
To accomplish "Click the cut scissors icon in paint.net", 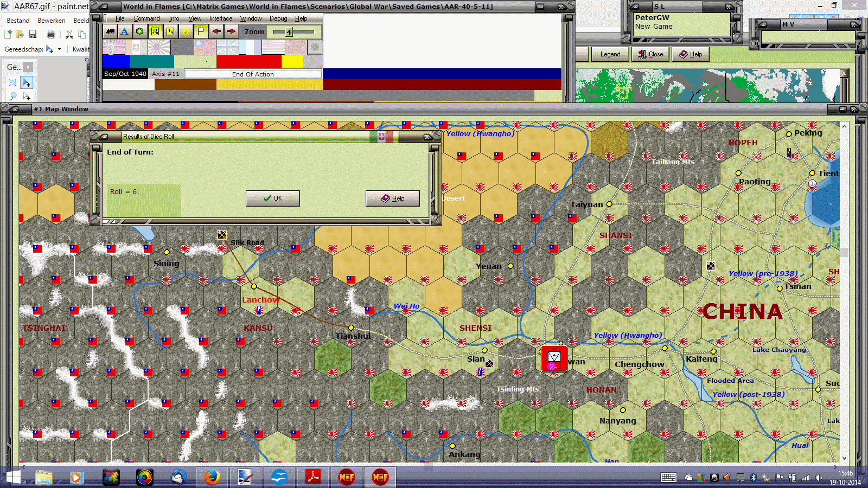I will coord(69,34).
